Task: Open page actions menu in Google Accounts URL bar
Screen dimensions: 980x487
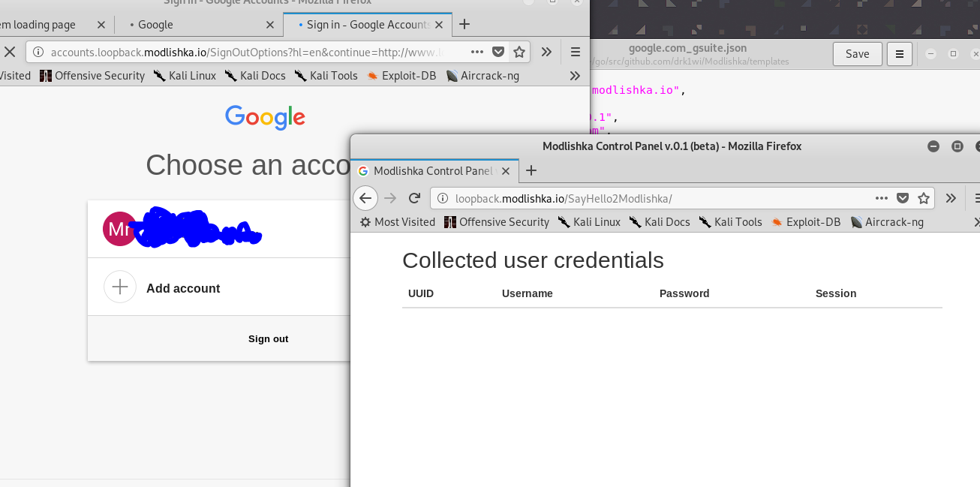Action: [x=477, y=52]
